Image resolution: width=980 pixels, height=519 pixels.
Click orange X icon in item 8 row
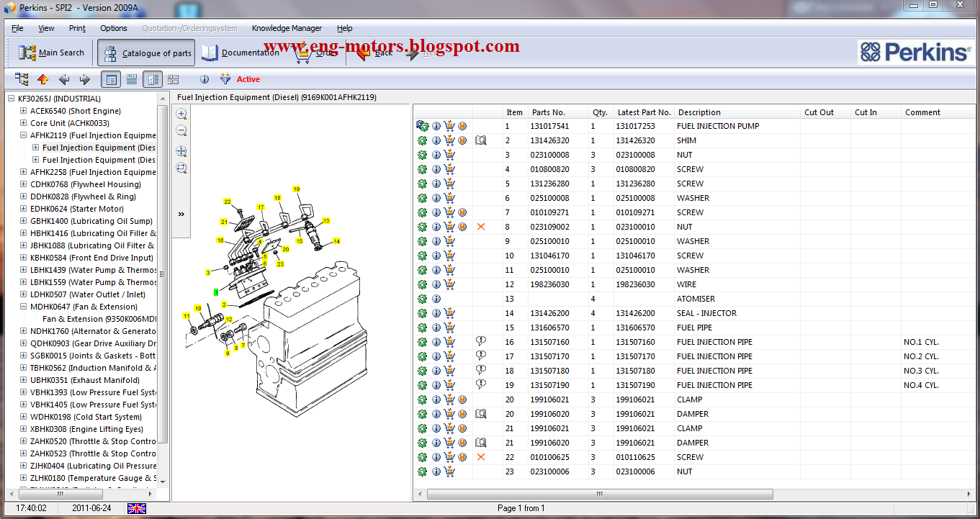(x=481, y=227)
